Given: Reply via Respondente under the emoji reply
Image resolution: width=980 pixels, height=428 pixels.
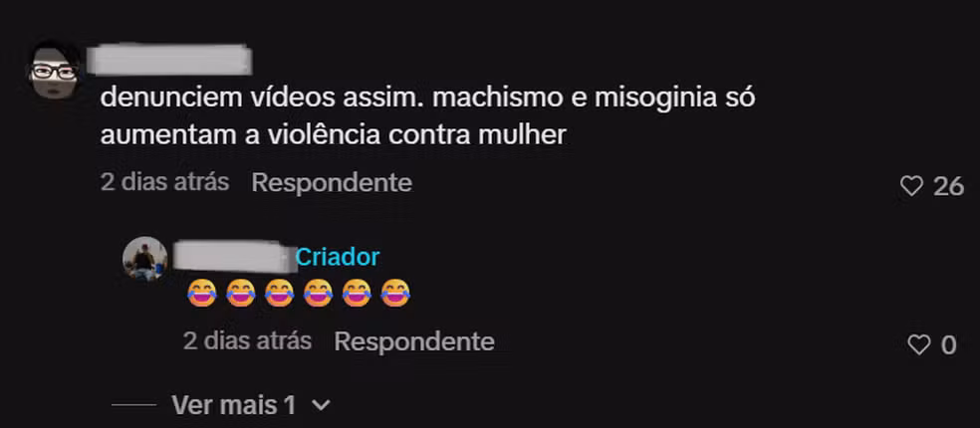Looking at the screenshot, I should [413, 341].
